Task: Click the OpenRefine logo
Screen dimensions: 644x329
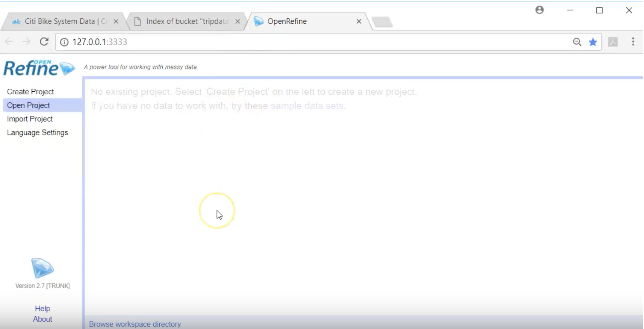Action: click(x=39, y=68)
